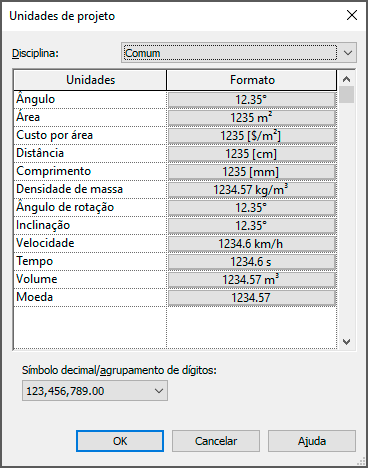Click the Unidades column header
This screenshot has width=368, height=468.
tap(90, 80)
